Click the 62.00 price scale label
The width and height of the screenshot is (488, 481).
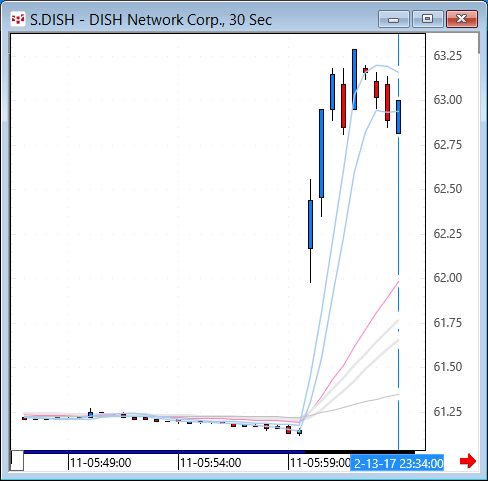coord(448,278)
